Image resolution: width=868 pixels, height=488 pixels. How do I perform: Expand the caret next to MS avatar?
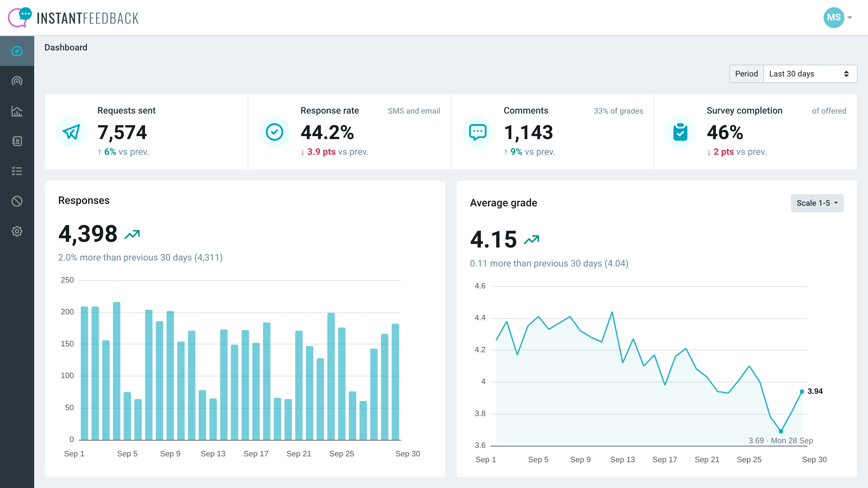[850, 18]
